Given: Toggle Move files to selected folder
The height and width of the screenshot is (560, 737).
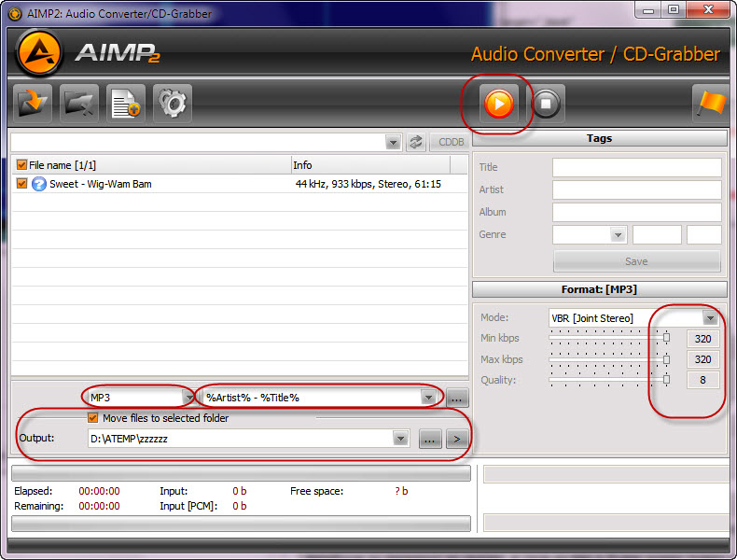Looking at the screenshot, I should 93,418.
